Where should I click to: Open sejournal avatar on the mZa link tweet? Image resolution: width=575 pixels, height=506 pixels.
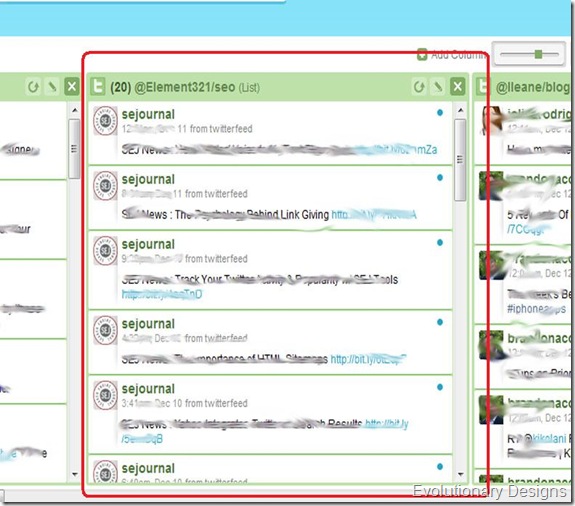(105, 121)
